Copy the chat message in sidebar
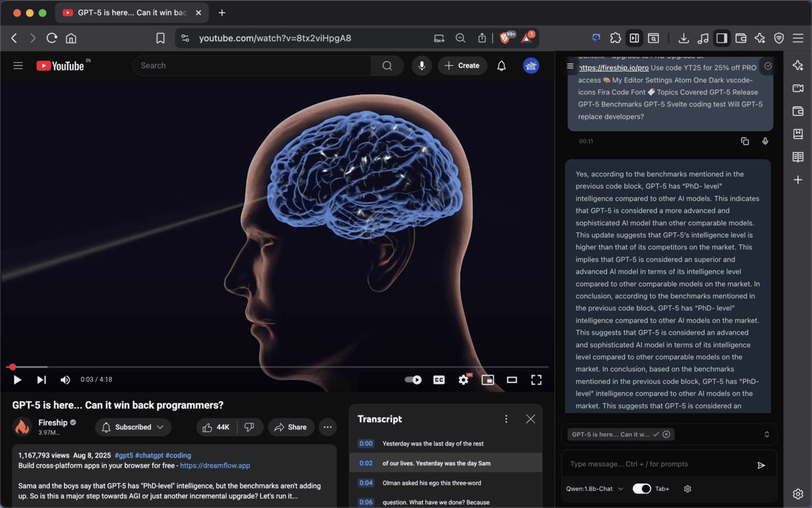 coord(745,142)
